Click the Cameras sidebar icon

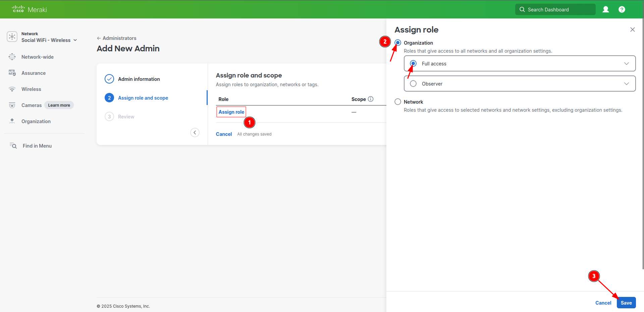click(x=12, y=105)
